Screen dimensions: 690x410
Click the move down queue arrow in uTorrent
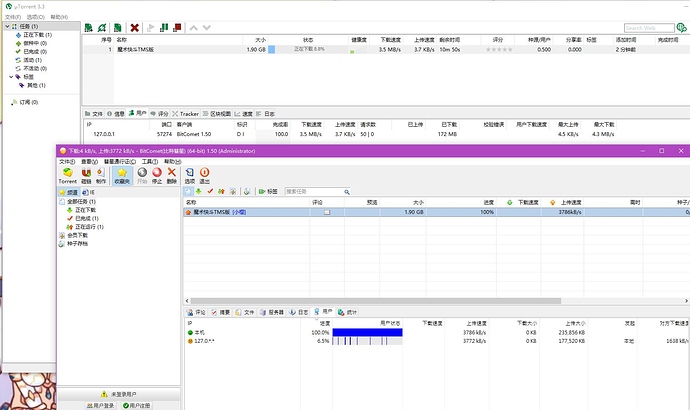tap(206, 28)
